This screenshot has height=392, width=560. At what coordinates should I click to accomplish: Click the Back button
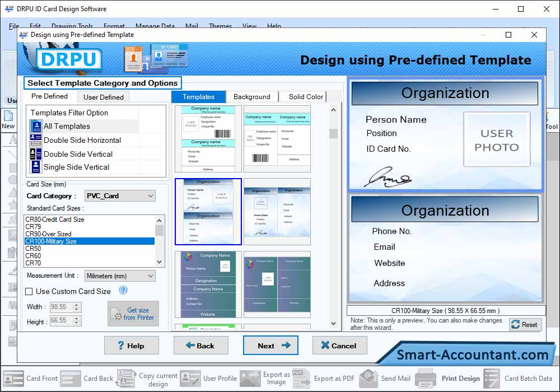(200, 345)
